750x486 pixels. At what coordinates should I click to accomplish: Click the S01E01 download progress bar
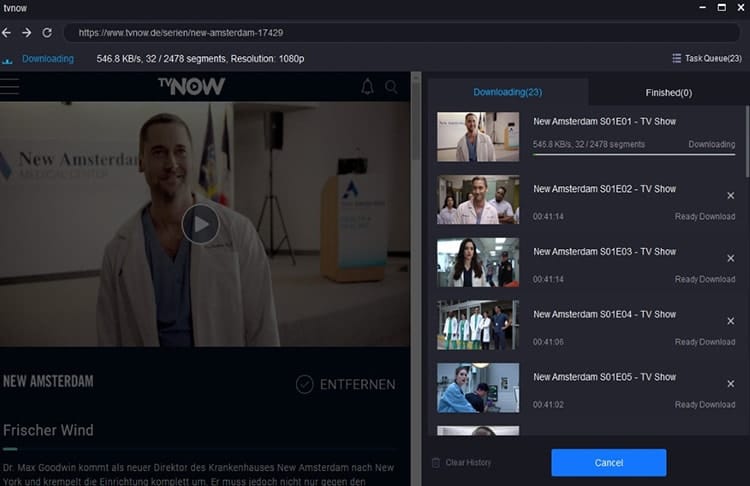tap(634, 155)
